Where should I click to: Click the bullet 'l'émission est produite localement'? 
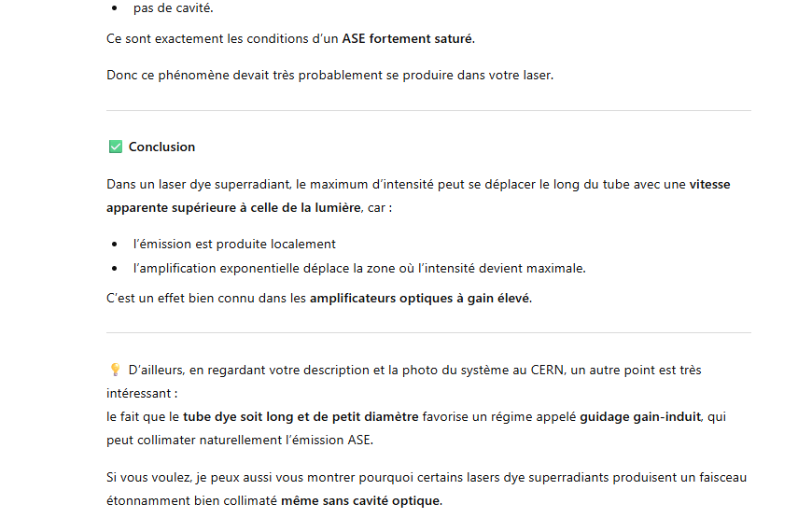click(x=234, y=244)
